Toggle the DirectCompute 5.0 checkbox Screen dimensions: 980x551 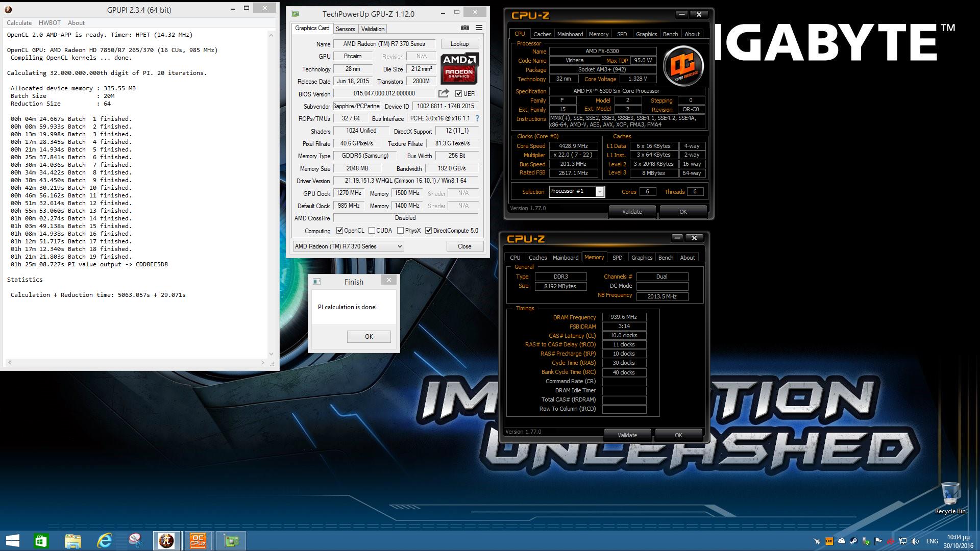point(428,231)
